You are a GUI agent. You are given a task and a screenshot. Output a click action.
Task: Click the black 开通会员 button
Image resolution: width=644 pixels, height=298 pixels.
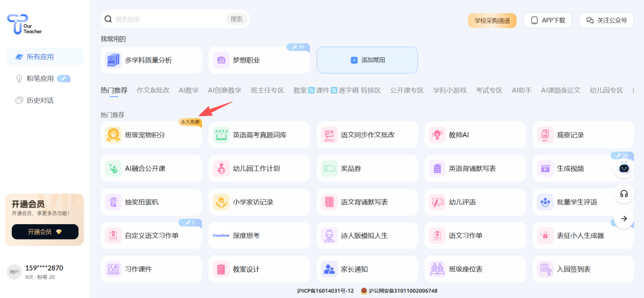(x=45, y=231)
